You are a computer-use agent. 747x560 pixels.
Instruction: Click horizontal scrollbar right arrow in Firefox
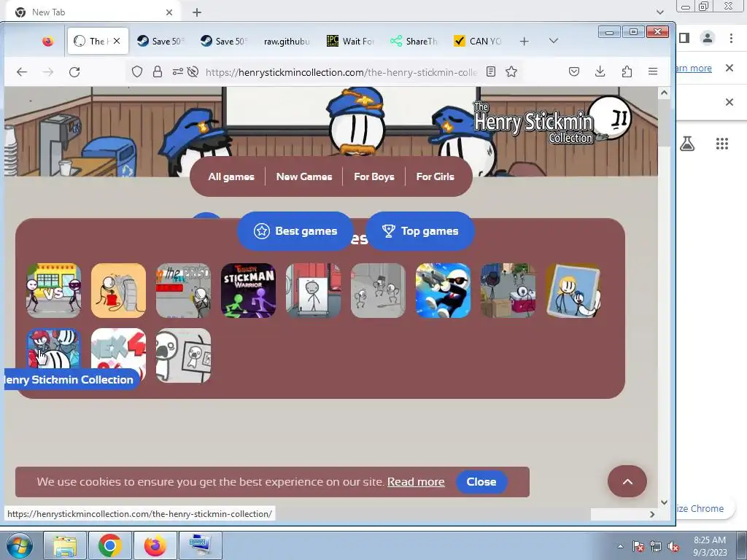(x=652, y=514)
